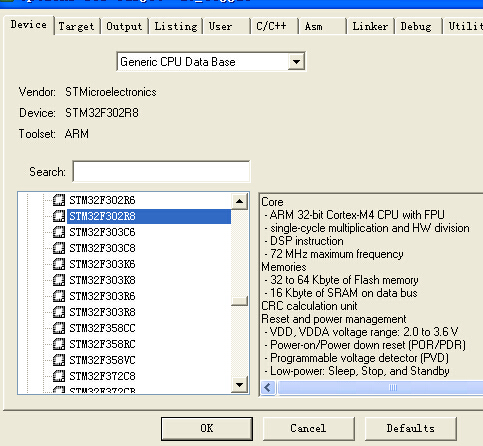Viewport: 483px width, 446px height.
Task: Click chip icon beside STM32F358RC
Action: tap(59, 344)
